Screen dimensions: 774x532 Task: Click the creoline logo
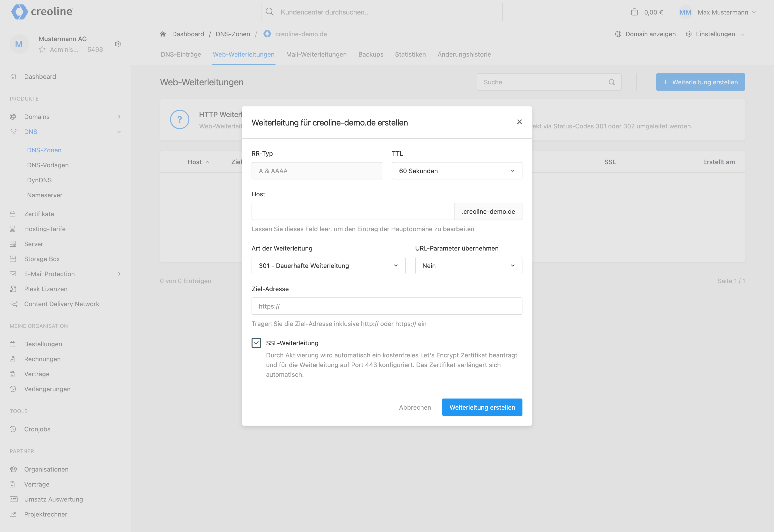coord(42,12)
